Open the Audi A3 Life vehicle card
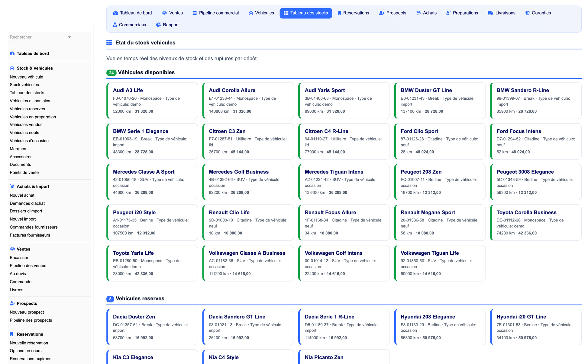588x364 pixels. pos(152,101)
